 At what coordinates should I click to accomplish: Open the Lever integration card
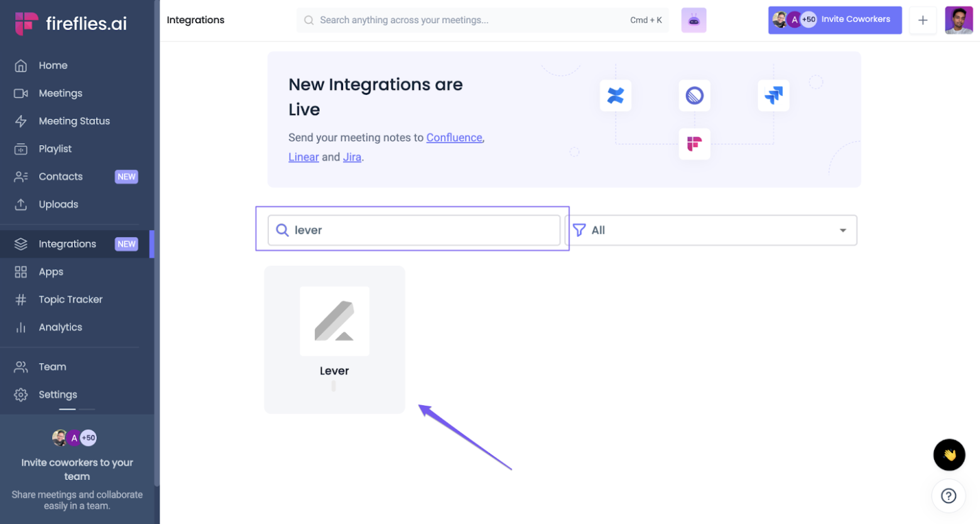click(x=334, y=339)
